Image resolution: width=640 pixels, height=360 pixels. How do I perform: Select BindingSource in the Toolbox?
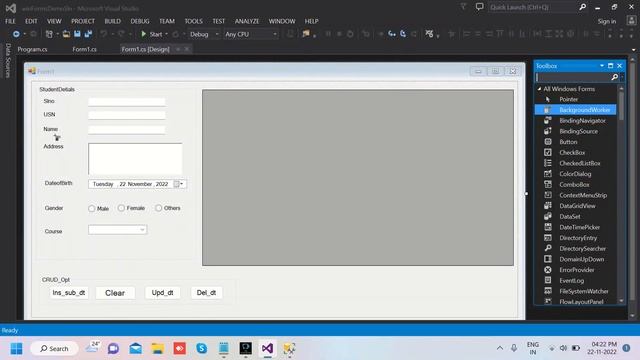click(x=576, y=131)
